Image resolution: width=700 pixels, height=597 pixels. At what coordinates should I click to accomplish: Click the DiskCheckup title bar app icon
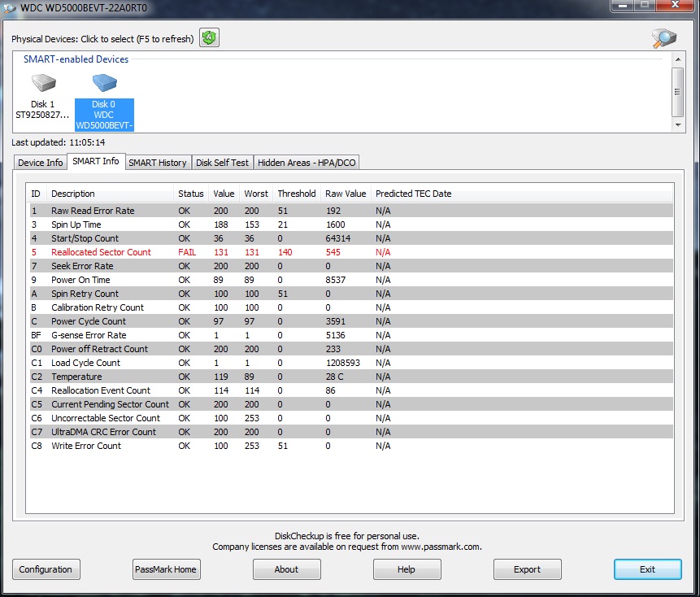(x=10, y=7)
